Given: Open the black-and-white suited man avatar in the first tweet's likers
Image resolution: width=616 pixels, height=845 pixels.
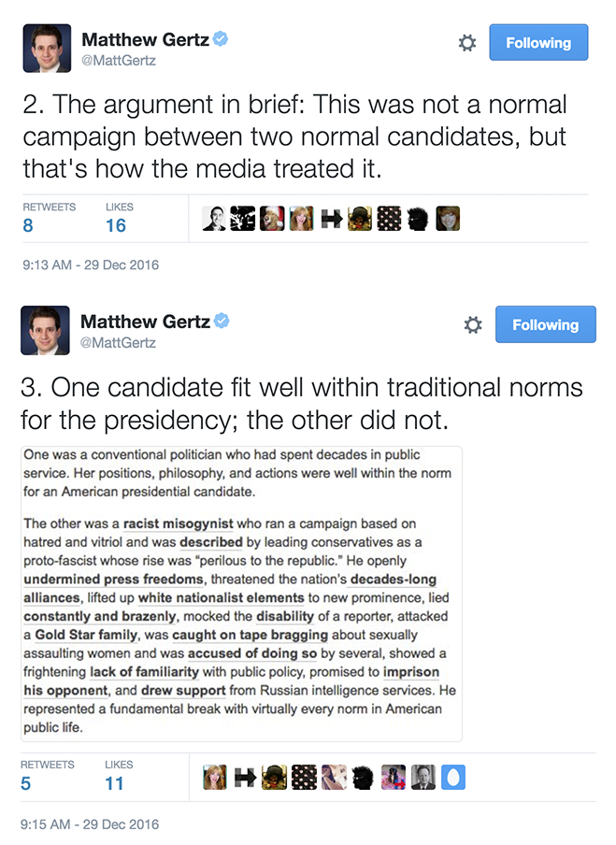Looking at the screenshot, I should point(214,219).
